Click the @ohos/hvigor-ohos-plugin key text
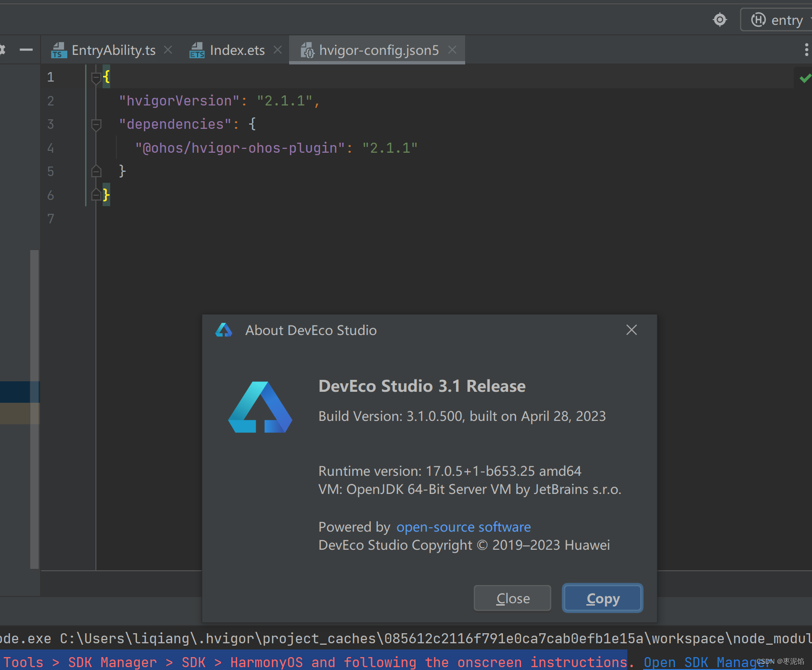The height and width of the screenshot is (670, 812). (240, 148)
